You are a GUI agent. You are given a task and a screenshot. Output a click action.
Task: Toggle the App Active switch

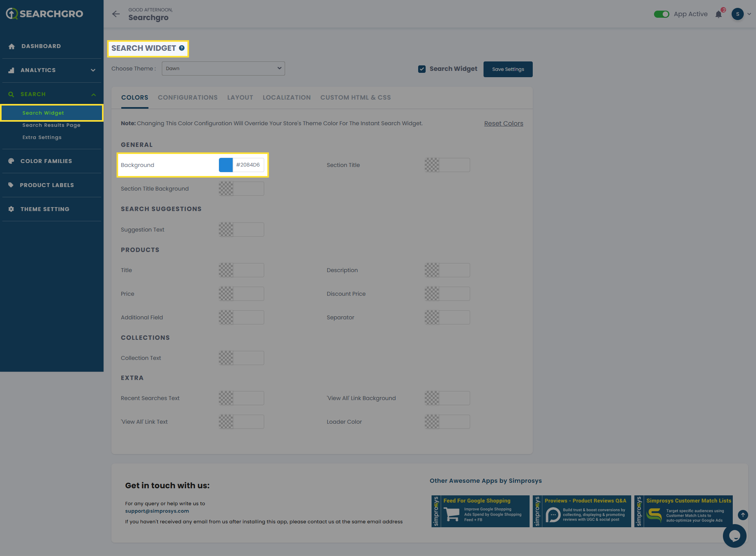coord(661,14)
